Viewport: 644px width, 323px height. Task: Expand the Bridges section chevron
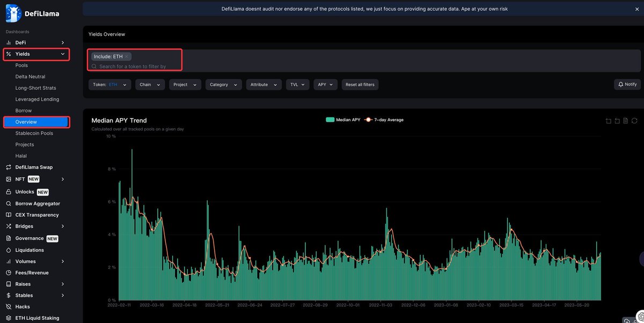[63, 226]
